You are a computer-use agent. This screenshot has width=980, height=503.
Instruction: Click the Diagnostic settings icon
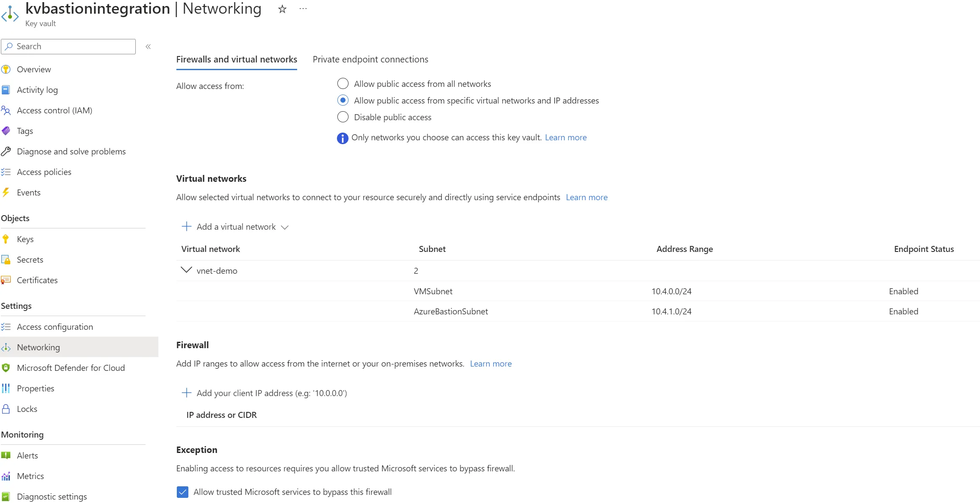pyautogui.click(x=6, y=497)
